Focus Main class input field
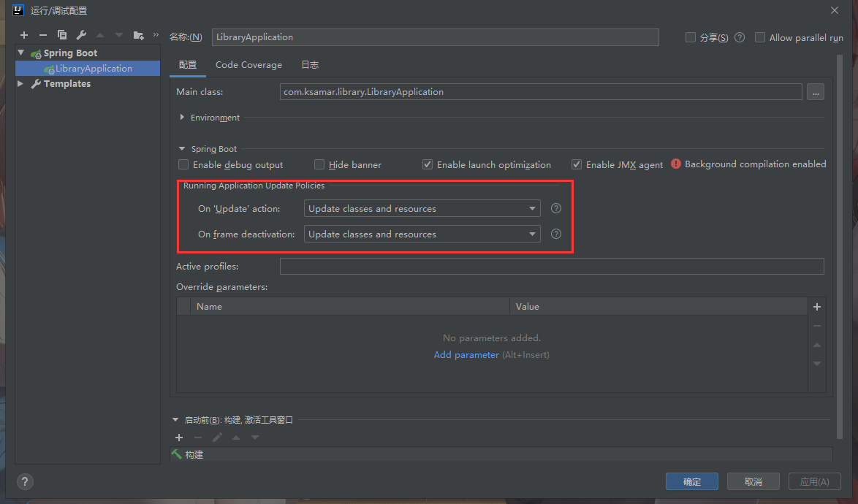The image size is (858, 504). [x=541, y=92]
